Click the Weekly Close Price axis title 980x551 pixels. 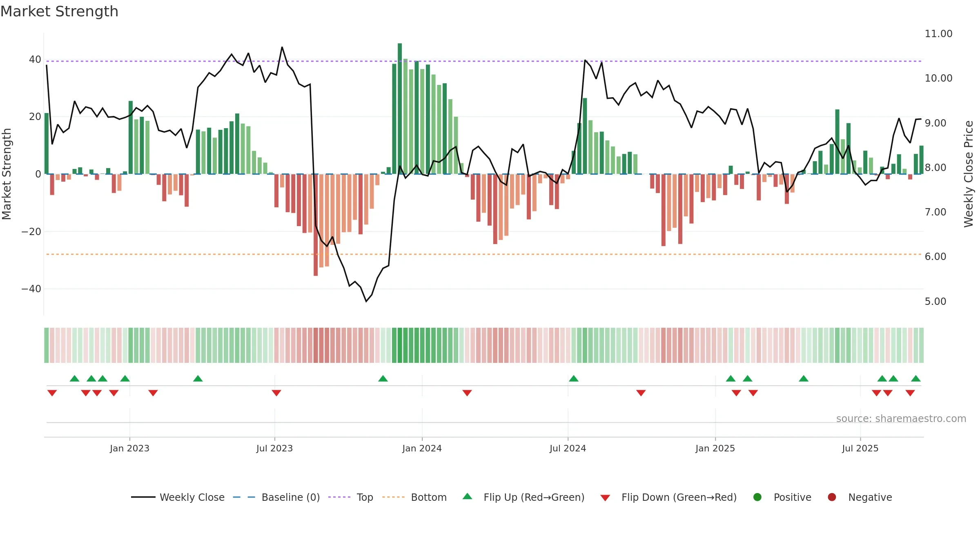pyautogui.click(x=969, y=174)
